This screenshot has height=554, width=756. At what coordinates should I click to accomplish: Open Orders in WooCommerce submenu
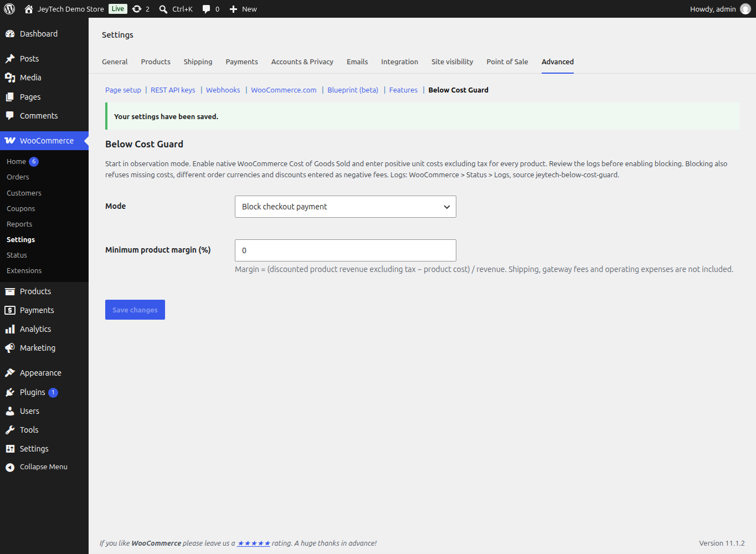[x=18, y=177]
